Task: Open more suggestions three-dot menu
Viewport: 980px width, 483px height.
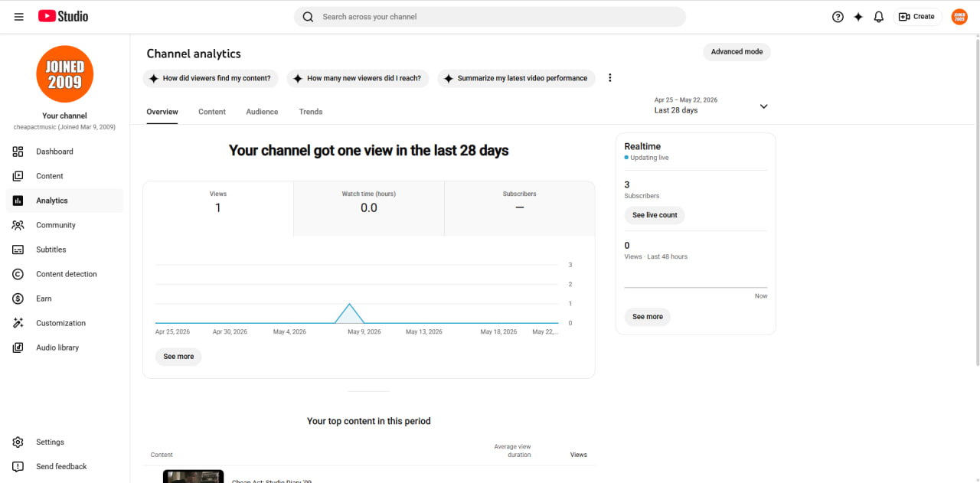Action: [x=610, y=78]
